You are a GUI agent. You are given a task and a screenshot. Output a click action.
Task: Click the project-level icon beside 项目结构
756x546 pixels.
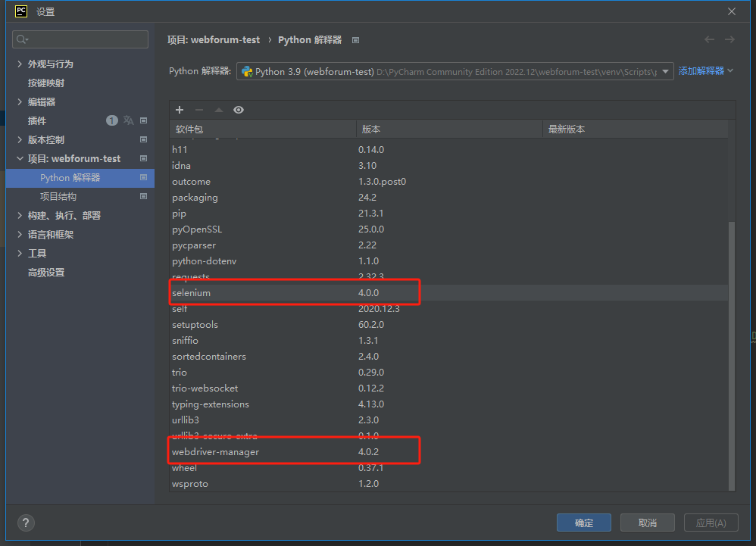143,196
